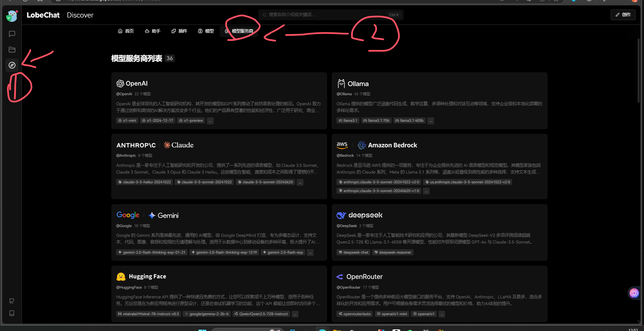Click the search magnifier icon
Image resolution: width=644 pixels, height=331 pixels.
click(264, 15)
